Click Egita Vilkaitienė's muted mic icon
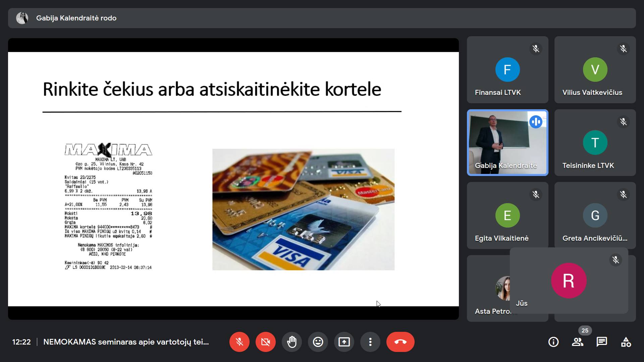 [x=536, y=194]
